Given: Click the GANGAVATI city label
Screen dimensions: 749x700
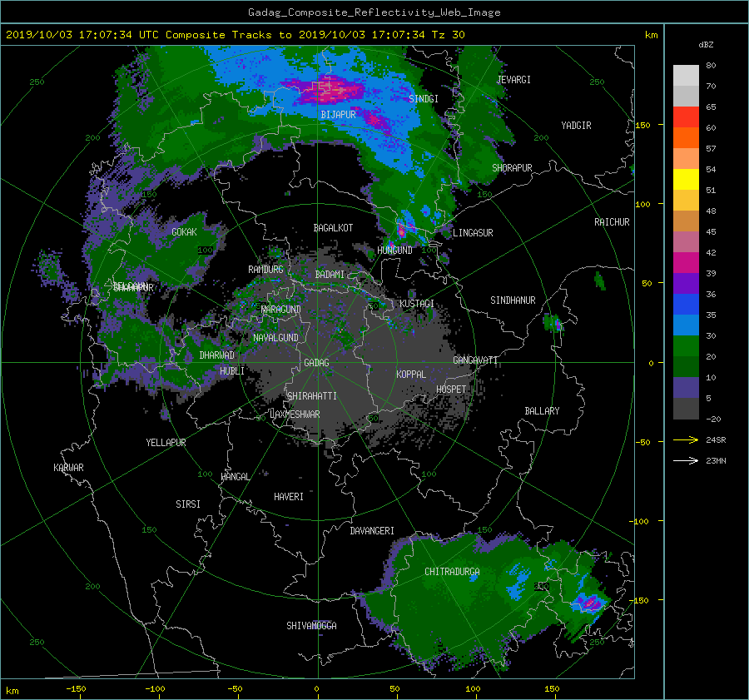Looking at the screenshot, I should point(475,360).
